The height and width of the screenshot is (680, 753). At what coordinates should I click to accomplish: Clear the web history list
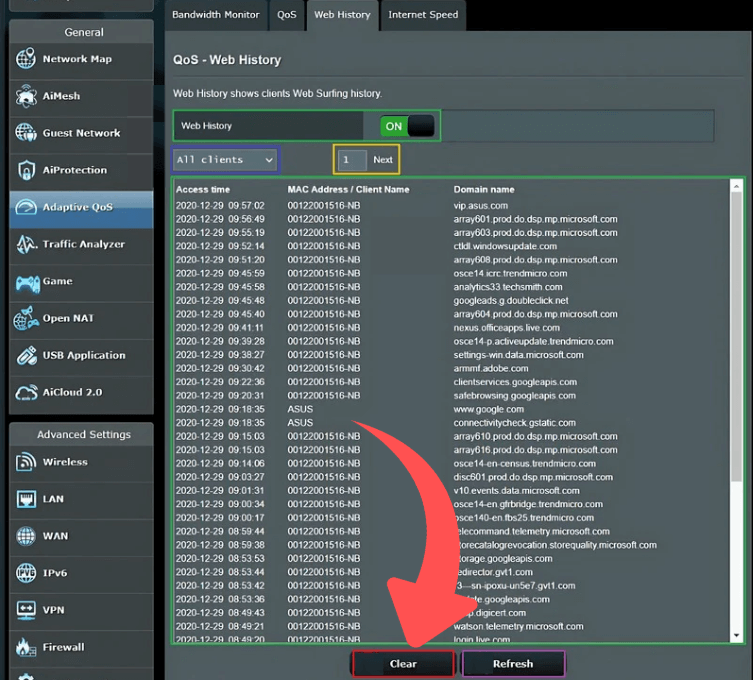(x=403, y=664)
